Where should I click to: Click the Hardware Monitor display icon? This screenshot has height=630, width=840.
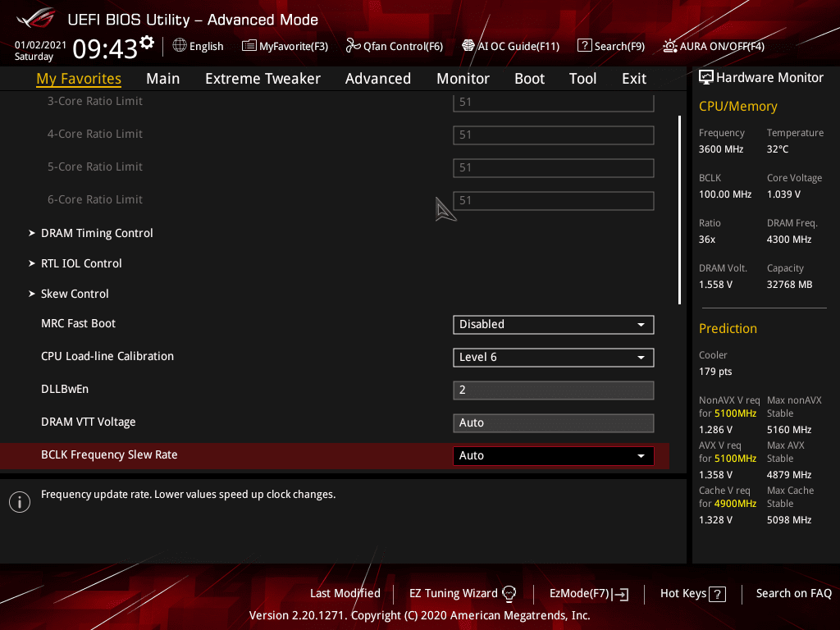coord(706,78)
